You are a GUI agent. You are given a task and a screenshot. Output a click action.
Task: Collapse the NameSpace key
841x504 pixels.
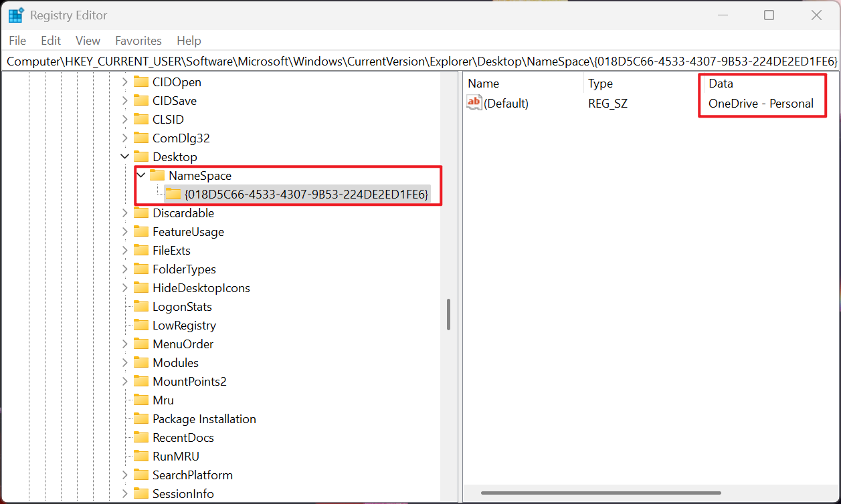tap(141, 176)
